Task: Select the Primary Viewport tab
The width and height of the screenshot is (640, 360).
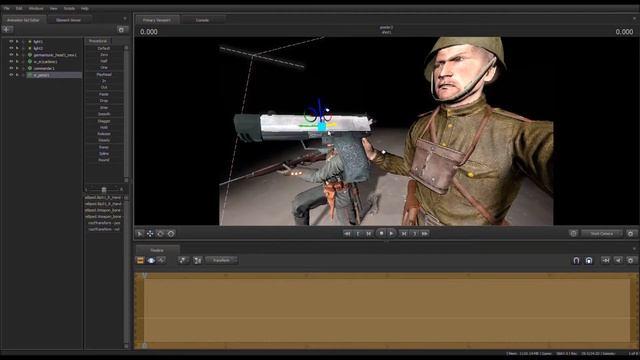Action: click(157, 20)
